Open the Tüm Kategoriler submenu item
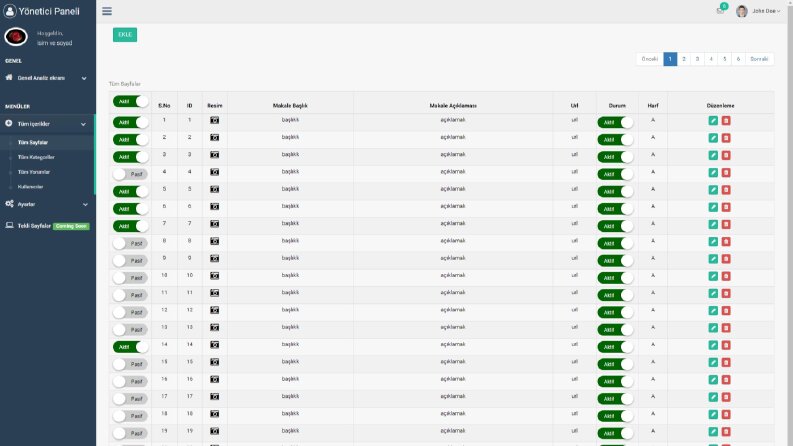Viewport: 793px width, 446px height. click(36, 157)
